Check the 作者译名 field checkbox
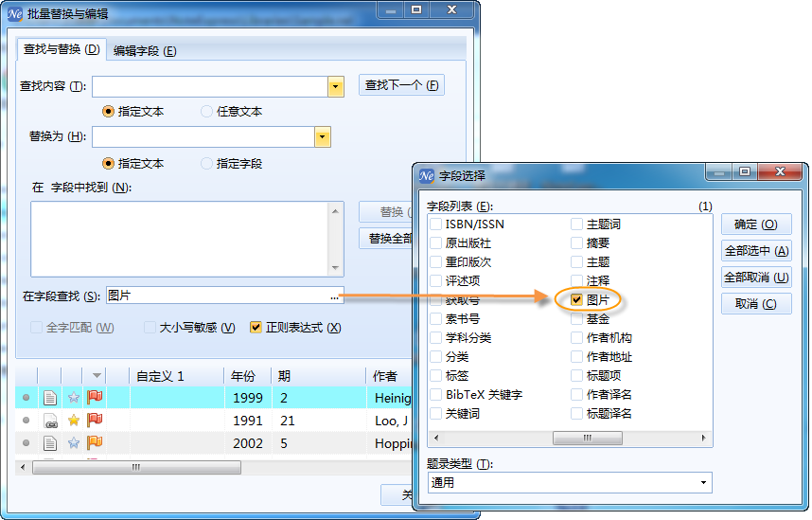 tap(577, 395)
